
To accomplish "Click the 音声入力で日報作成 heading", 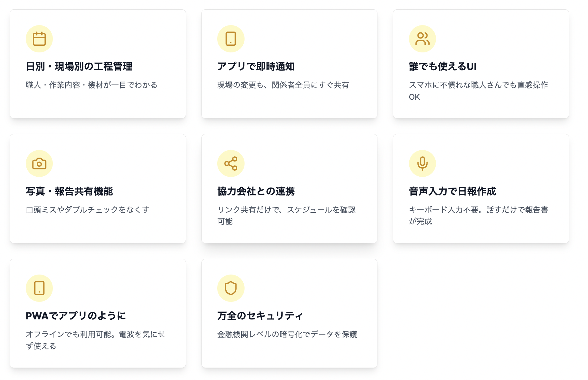I will click(x=452, y=191).
